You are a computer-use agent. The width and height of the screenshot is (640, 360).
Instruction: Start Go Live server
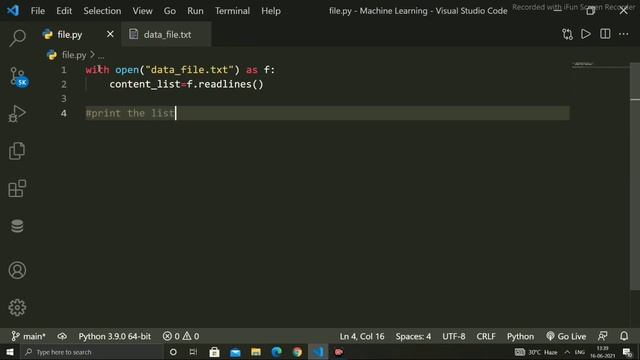pos(566,336)
